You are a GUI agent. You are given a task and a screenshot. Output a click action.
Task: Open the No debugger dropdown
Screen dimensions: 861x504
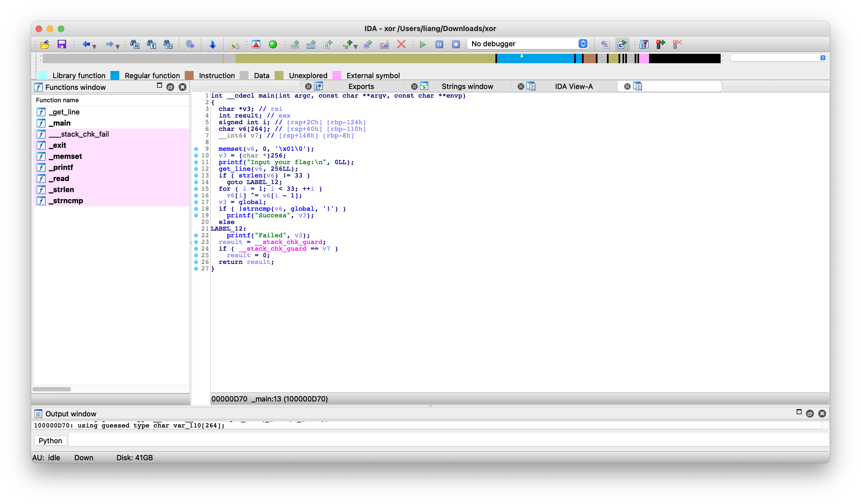[x=528, y=44]
